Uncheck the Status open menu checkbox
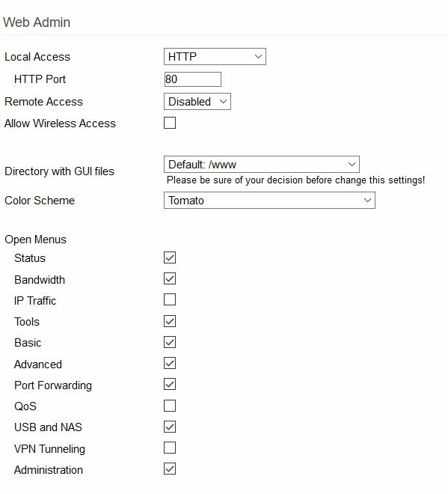 click(x=170, y=257)
